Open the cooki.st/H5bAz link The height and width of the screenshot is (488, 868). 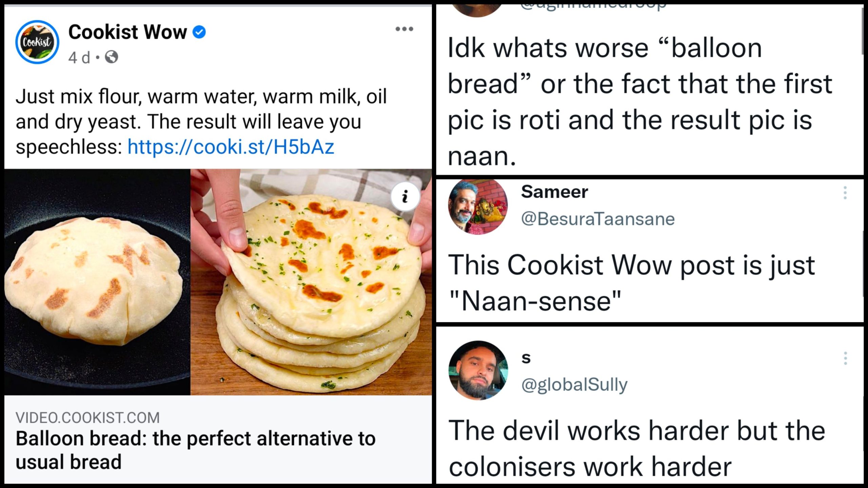231,147
